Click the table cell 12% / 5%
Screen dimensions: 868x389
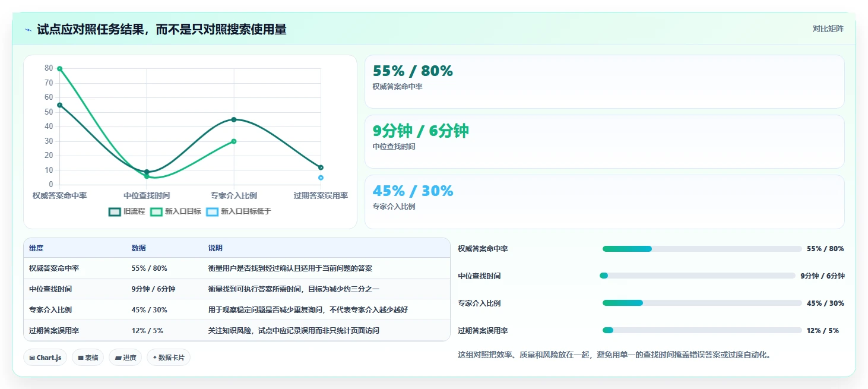tap(147, 331)
